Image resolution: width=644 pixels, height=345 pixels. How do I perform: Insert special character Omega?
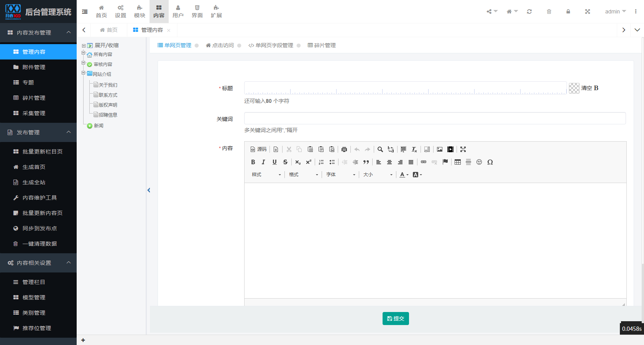pyautogui.click(x=490, y=162)
